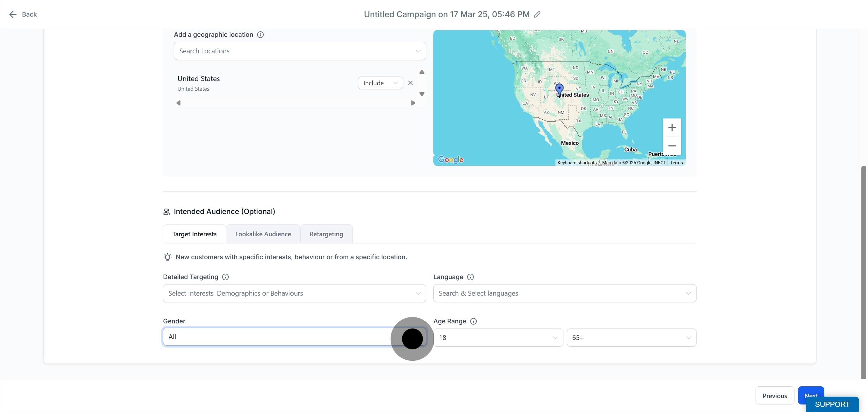Click the lightbulb hint icon
Screen dimensions: 868x412
point(168,257)
